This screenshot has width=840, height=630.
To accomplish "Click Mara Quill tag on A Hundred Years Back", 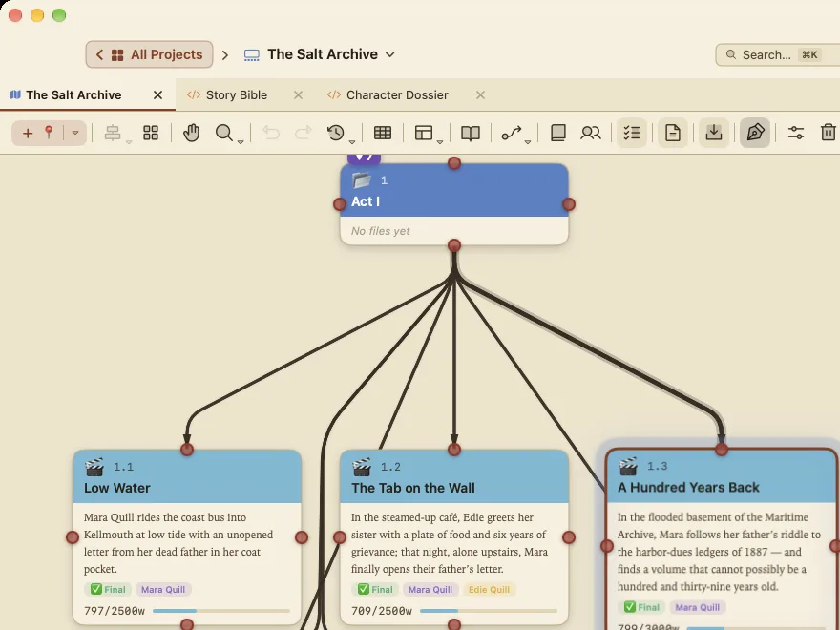I will pyautogui.click(x=697, y=607).
